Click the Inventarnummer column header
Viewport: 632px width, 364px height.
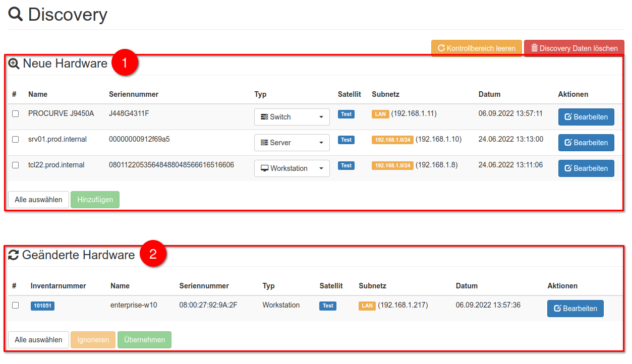pyautogui.click(x=58, y=286)
